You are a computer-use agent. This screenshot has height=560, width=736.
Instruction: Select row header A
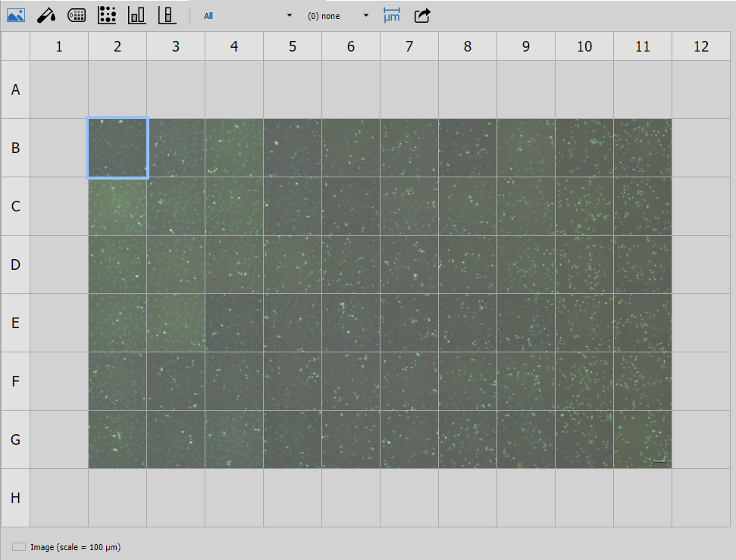pos(15,89)
